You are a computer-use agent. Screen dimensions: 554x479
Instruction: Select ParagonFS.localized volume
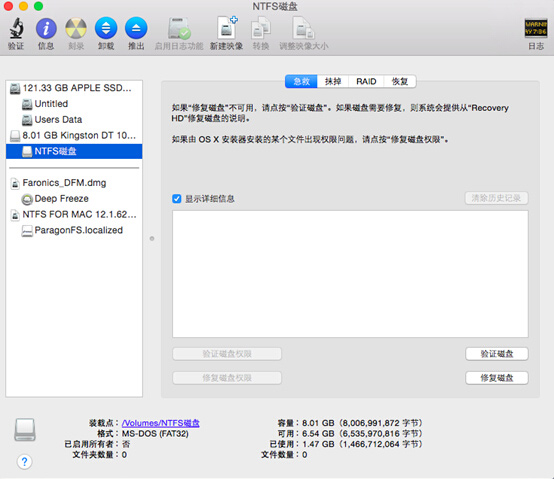click(74, 230)
